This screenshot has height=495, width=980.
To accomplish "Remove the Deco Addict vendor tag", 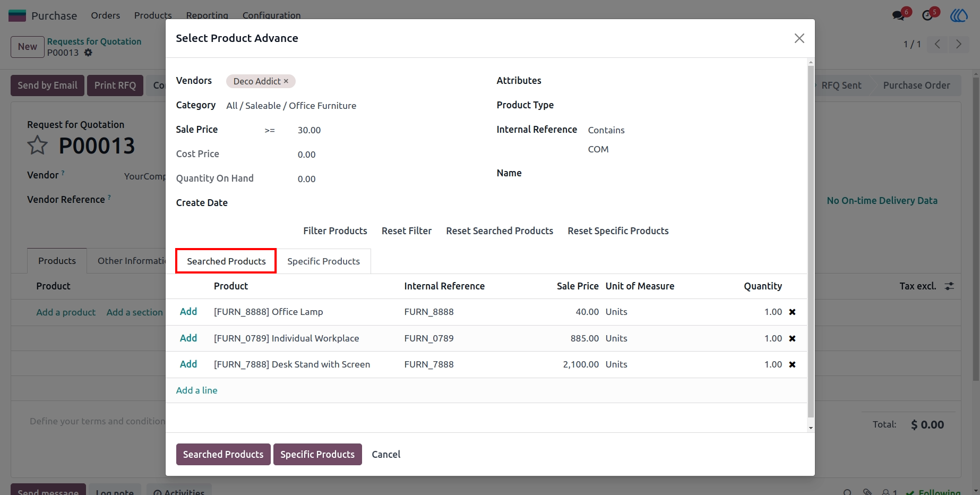I will pyautogui.click(x=286, y=81).
